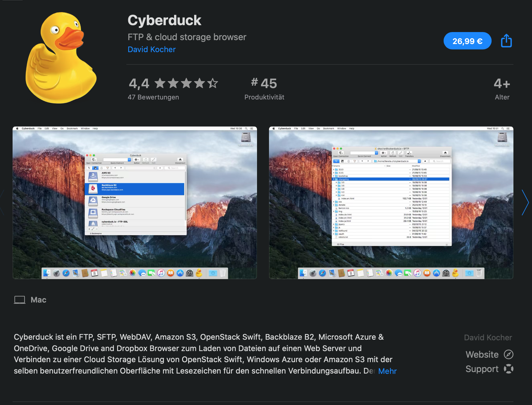Click the "# 45" chart ranking
Viewport: 532px width, 405px height.
(264, 83)
